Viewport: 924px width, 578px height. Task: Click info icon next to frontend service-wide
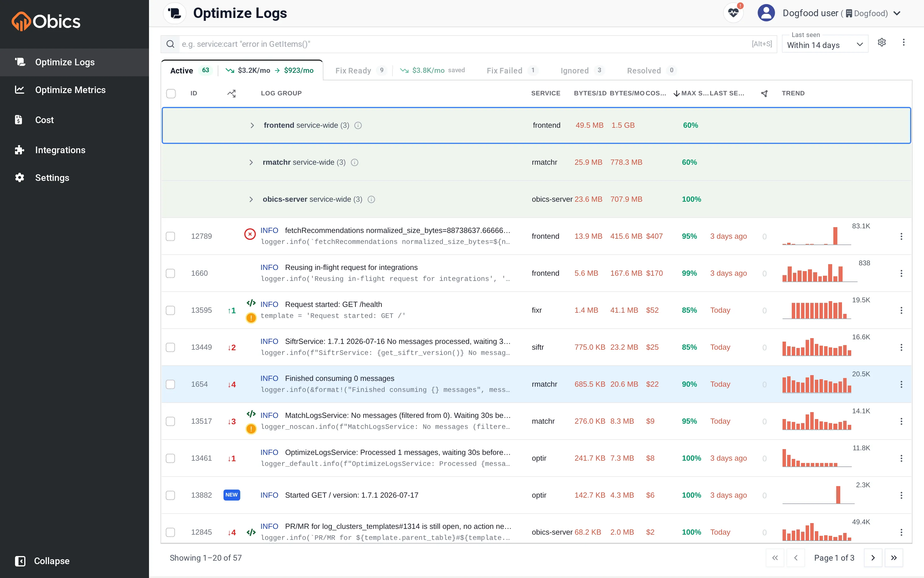(358, 125)
